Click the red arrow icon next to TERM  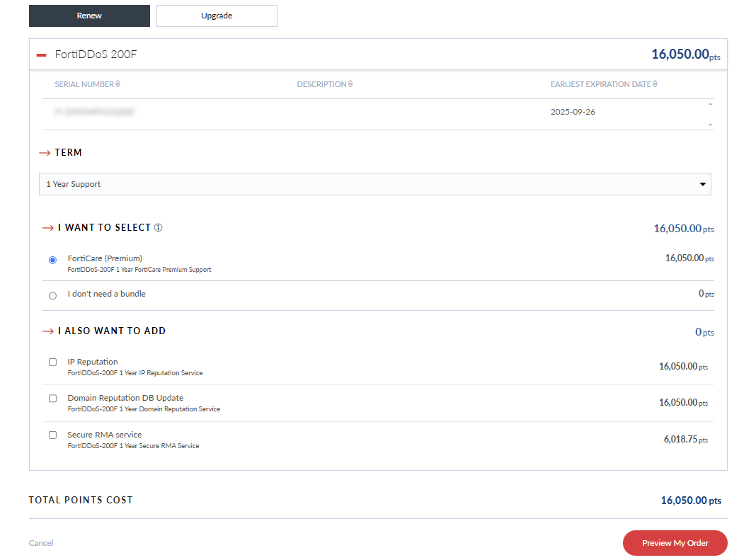(x=47, y=152)
